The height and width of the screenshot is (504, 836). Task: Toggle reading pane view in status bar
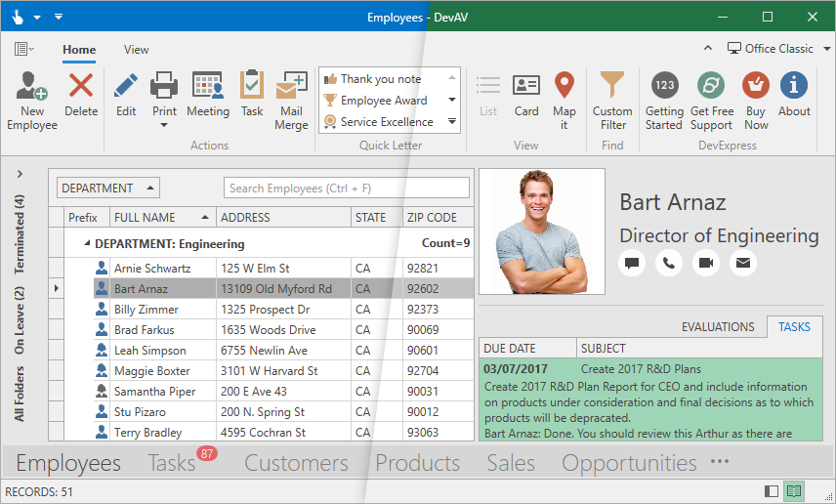pyautogui.click(x=794, y=491)
